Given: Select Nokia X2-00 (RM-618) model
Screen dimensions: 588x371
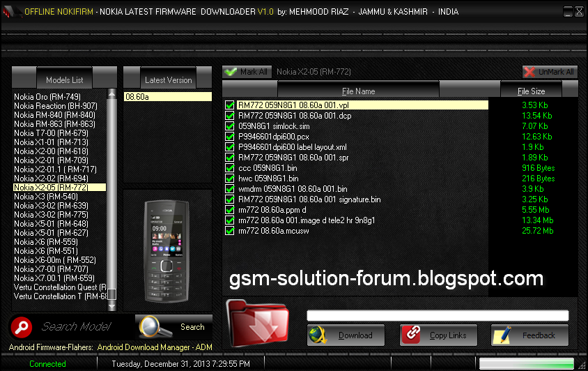Looking at the screenshot, I should tap(60, 151).
